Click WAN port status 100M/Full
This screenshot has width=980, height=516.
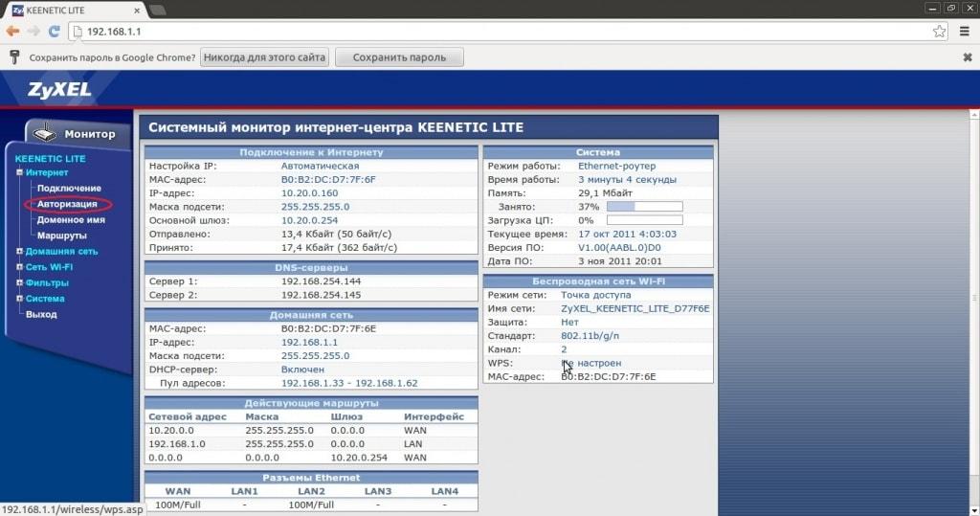pyautogui.click(x=177, y=505)
